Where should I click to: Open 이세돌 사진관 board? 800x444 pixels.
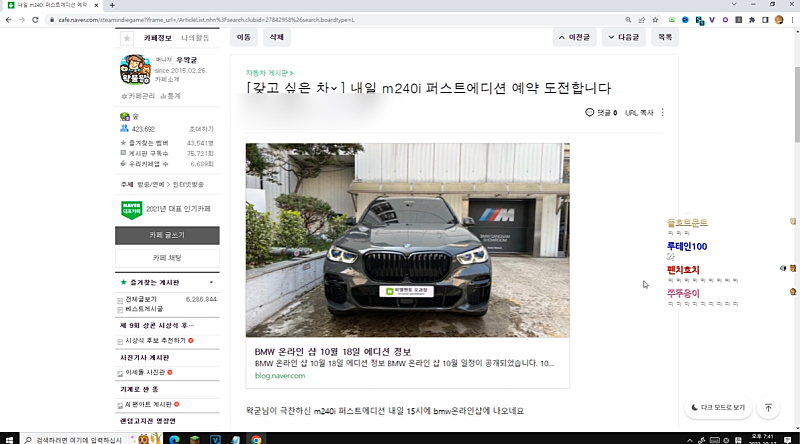click(145, 373)
